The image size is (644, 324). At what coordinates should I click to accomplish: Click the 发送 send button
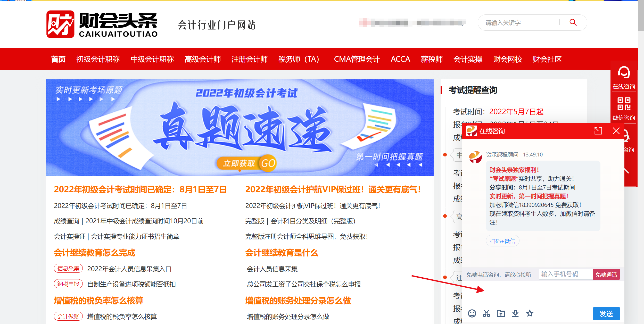(x=606, y=313)
